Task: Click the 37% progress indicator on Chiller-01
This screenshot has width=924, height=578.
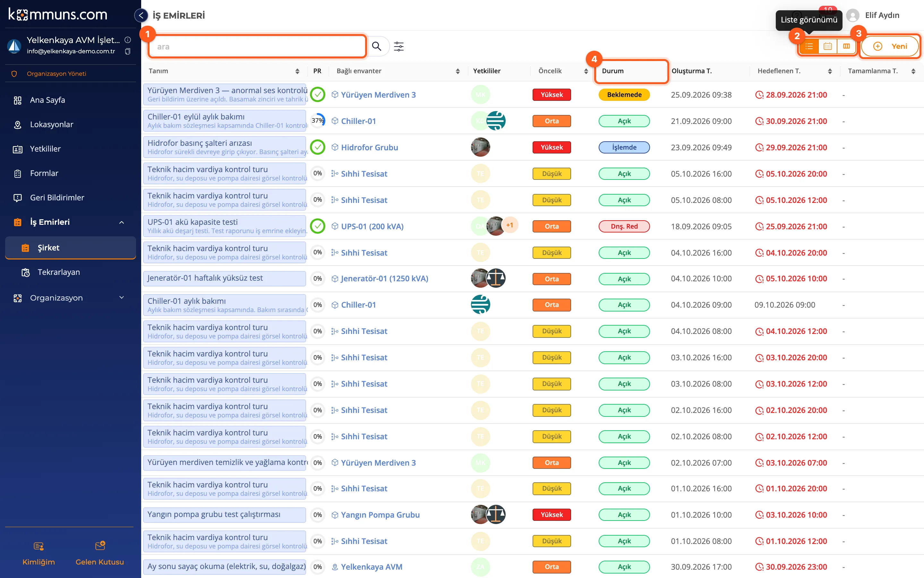Action: pyautogui.click(x=317, y=121)
